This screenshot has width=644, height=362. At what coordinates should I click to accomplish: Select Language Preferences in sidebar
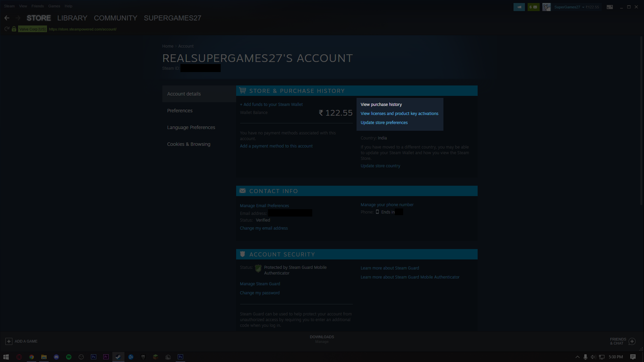tap(191, 127)
